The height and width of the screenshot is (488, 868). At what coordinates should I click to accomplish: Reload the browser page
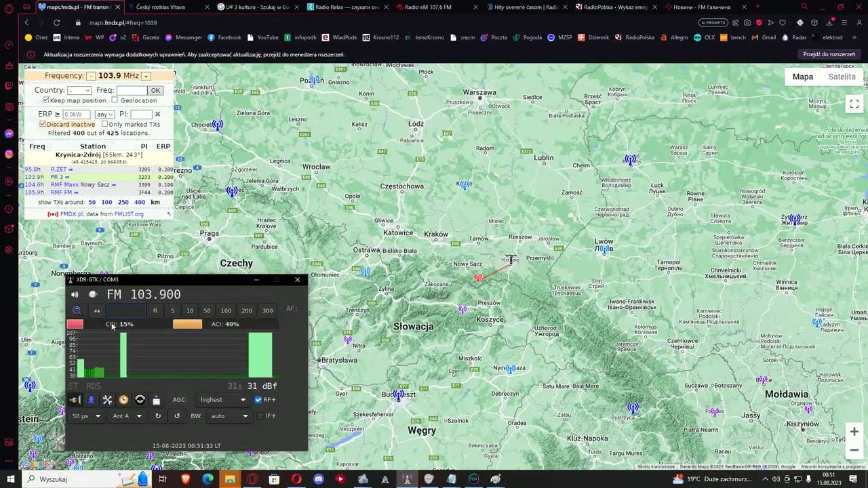tap(56, 22)
